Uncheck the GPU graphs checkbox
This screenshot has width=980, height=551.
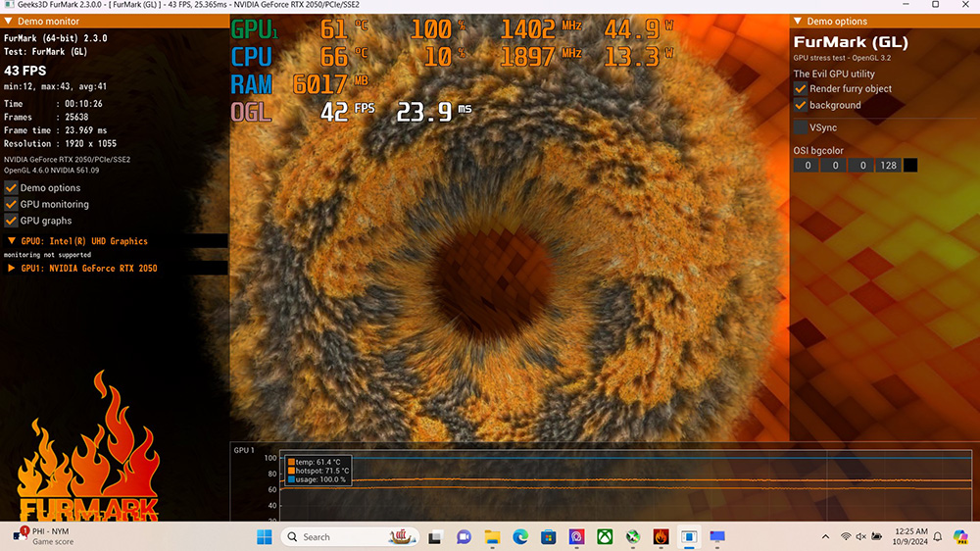pos(11,221)
